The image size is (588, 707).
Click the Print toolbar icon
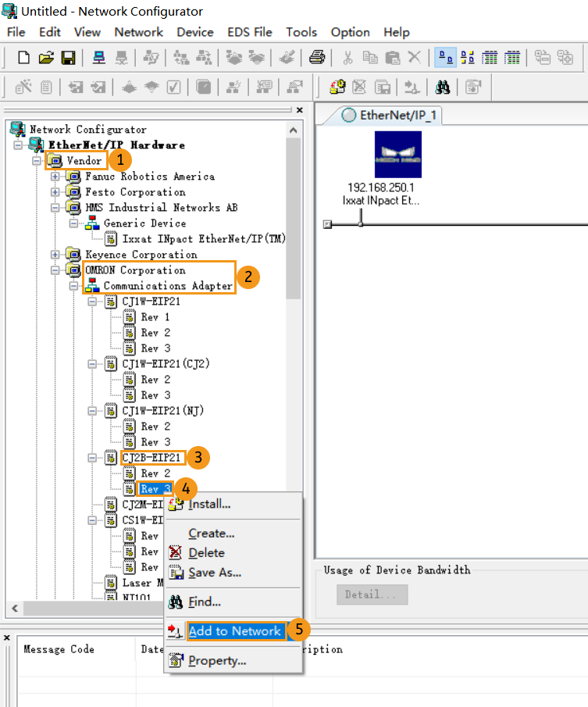(317, 58)
